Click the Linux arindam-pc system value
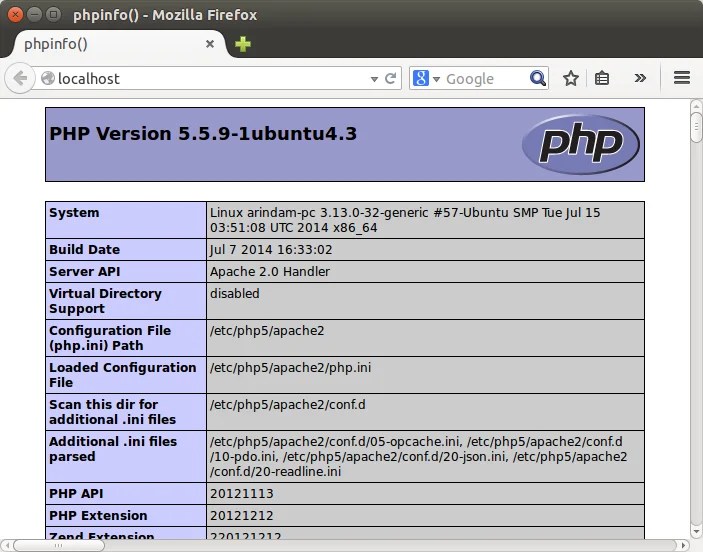Image resolution: width=703 pixels, height=552 pixels. pyautogui.click(x=405, y=220)
